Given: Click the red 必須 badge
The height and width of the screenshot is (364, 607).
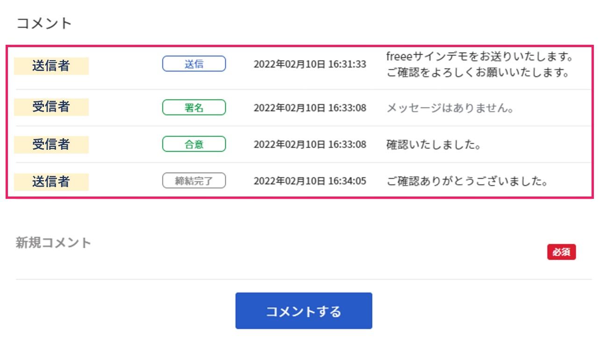Looking at the screenshot, I should [x=562, y=252].
